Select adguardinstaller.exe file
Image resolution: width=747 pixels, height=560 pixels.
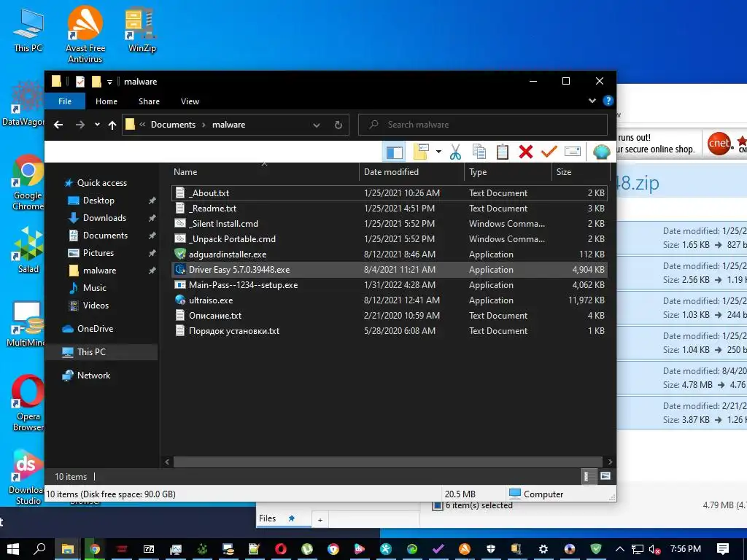click(390, 254)
